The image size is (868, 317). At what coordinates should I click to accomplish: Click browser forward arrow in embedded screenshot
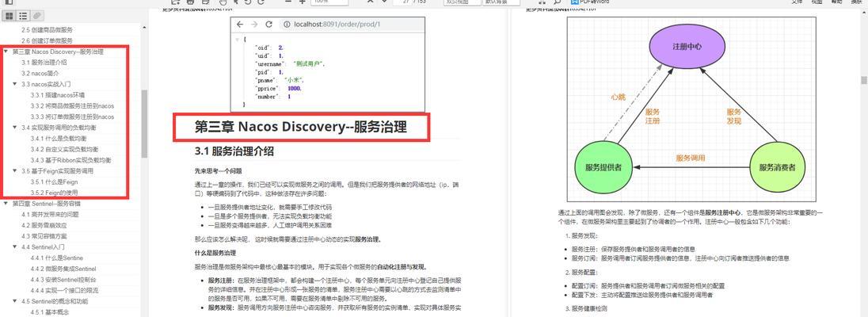point(254,25)
